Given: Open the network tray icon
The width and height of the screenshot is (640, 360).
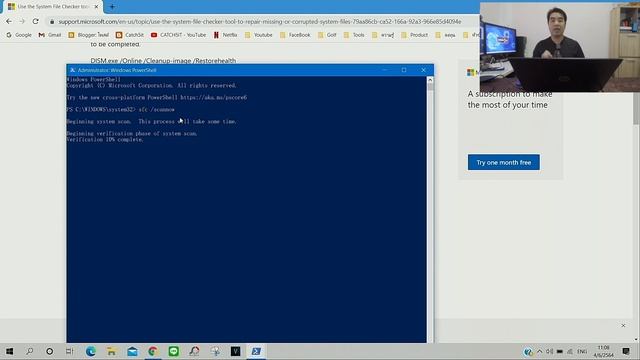Looking at the screenshot, I should [570, 351].
